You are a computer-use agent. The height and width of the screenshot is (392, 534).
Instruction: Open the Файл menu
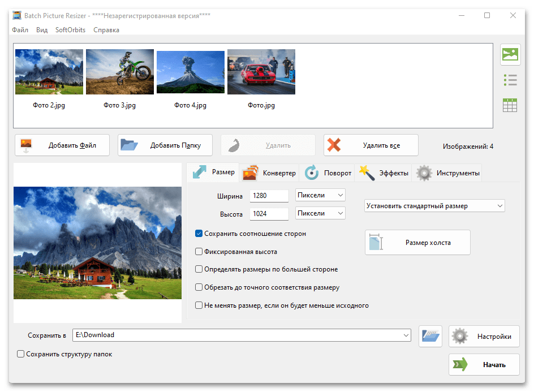20,30
